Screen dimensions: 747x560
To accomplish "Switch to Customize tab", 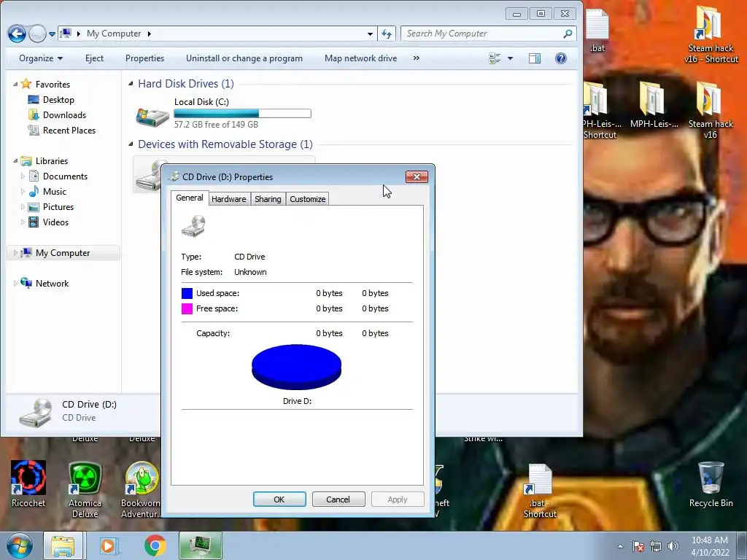I will (x=308, y=199).
